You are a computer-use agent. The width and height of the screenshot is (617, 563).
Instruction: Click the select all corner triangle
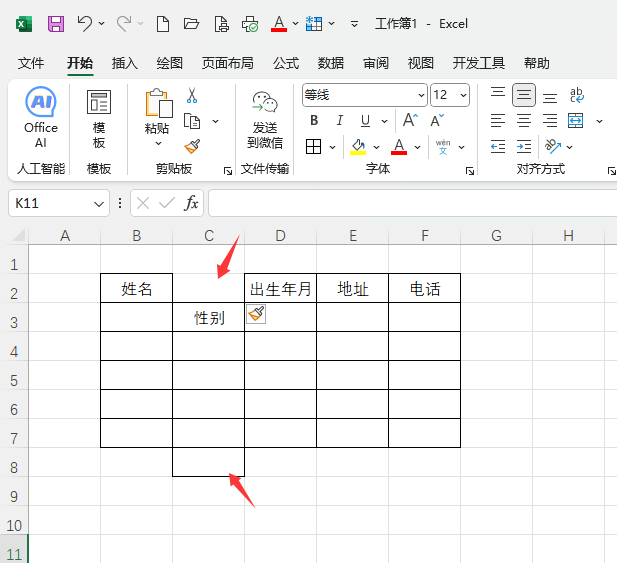(18, 235)
